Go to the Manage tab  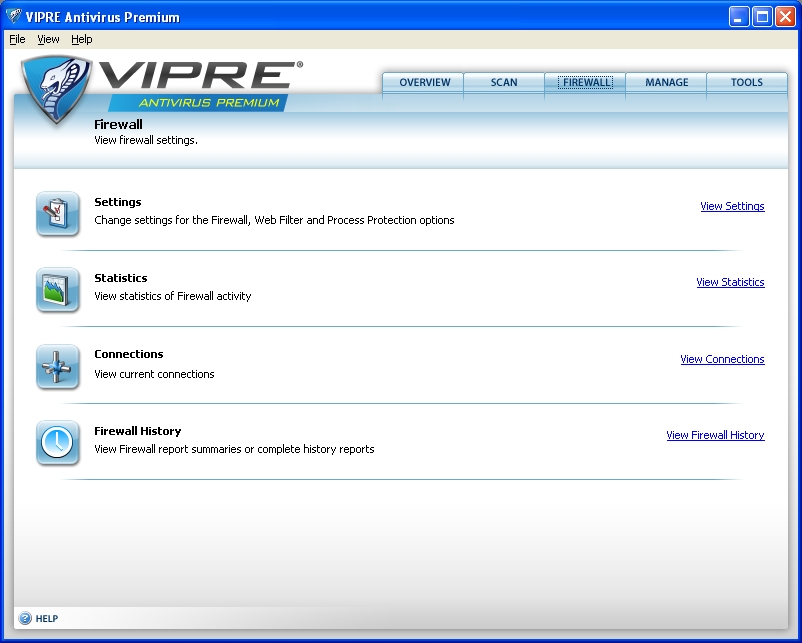[666, 82]
